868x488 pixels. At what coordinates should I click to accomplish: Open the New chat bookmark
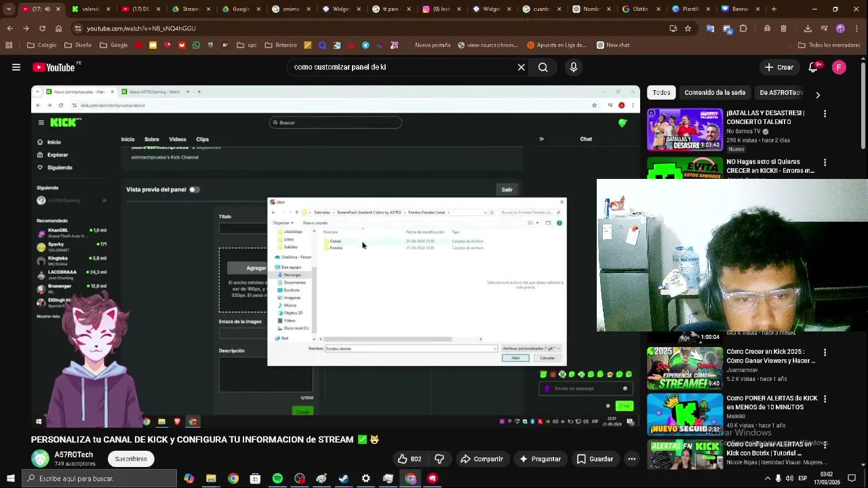[613, 45]
